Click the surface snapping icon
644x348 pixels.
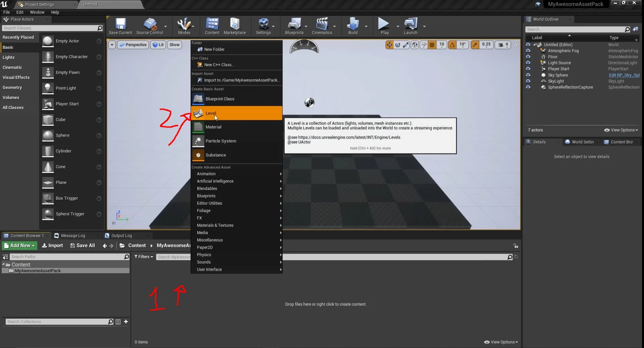(x=424, y=45)
